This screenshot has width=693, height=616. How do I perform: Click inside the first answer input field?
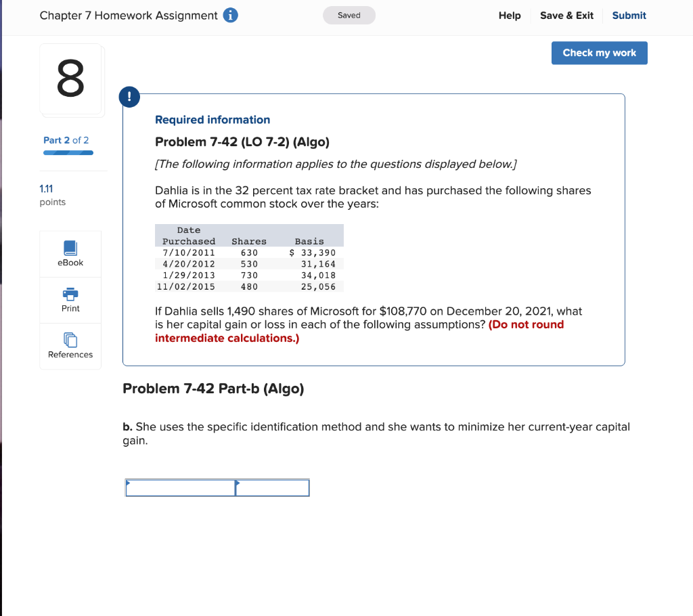pos(179,487)
